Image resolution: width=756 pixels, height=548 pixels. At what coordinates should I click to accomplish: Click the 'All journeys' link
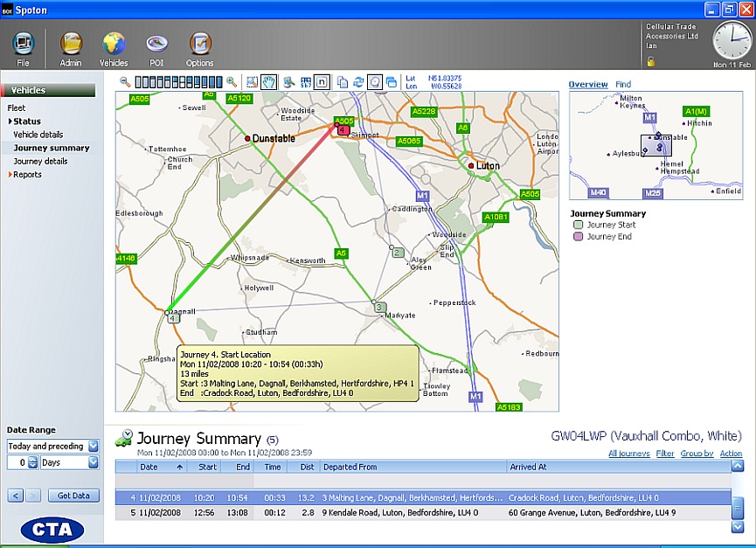click(x=628, y=454)
